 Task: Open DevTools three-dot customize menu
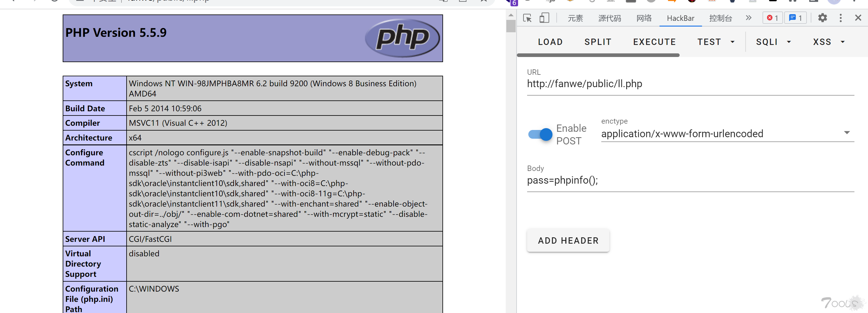(840, 18)
